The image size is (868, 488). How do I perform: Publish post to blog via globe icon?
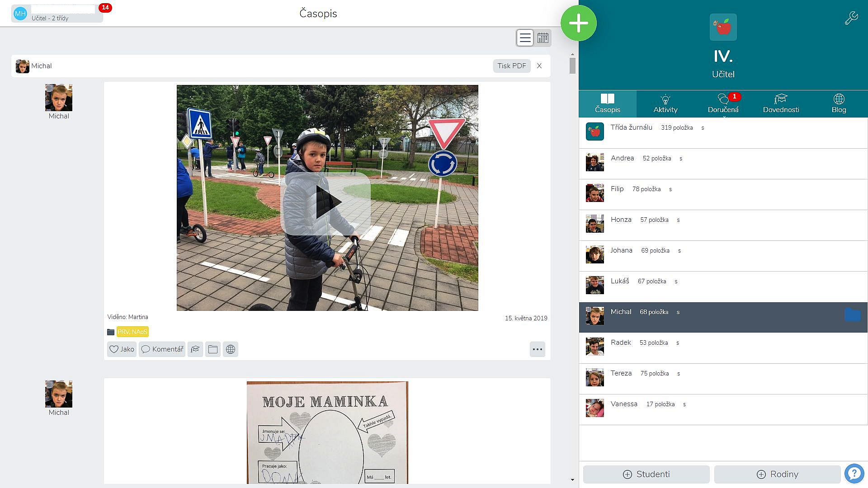[230, 349]
